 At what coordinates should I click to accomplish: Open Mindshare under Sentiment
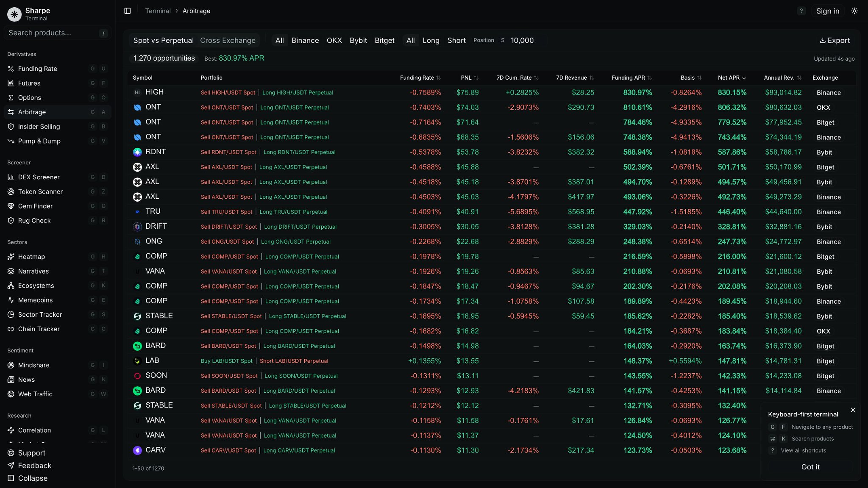click(x=33, y=365)
